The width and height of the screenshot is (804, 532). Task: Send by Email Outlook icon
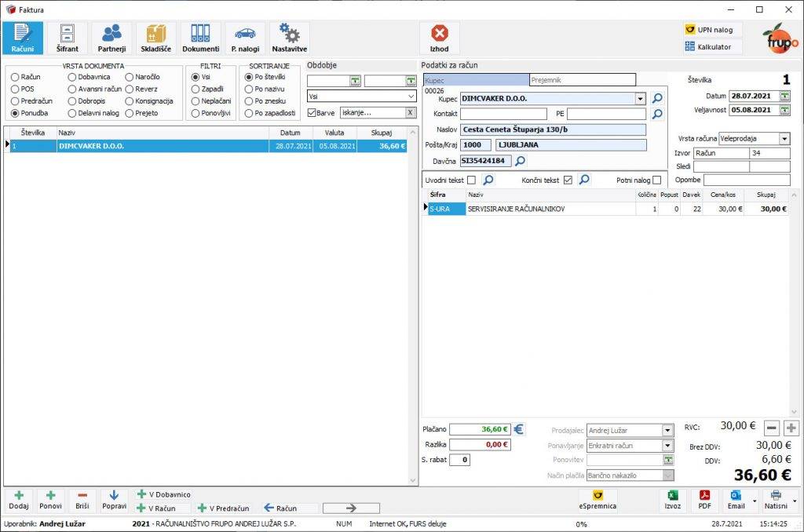pos(736,500)
